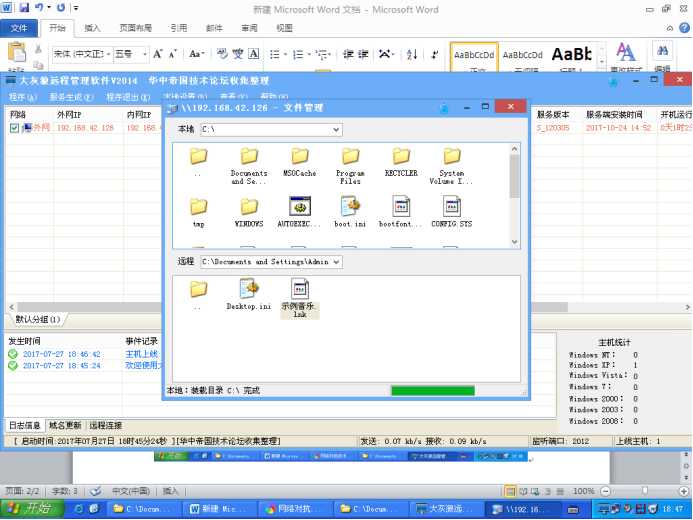Expand the styles gallery with the More arrow in Word

(602, 64)
